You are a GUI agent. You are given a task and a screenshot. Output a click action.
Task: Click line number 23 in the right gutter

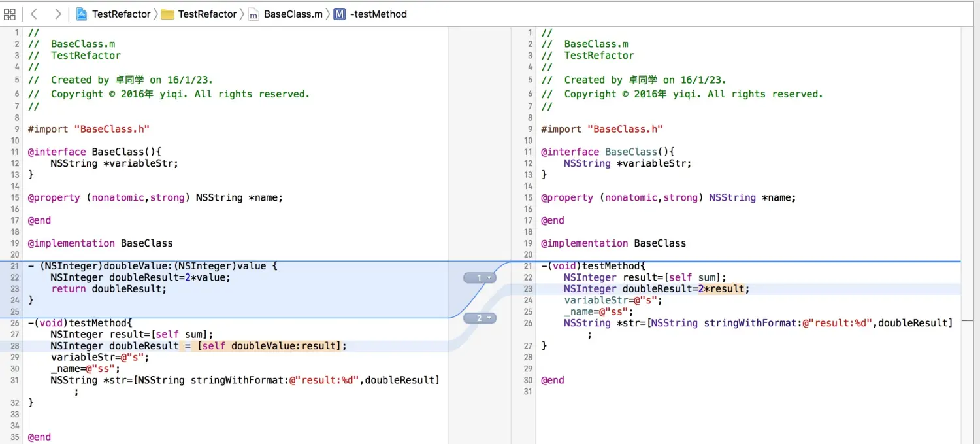pyautogui.click(x=528, y=288)
